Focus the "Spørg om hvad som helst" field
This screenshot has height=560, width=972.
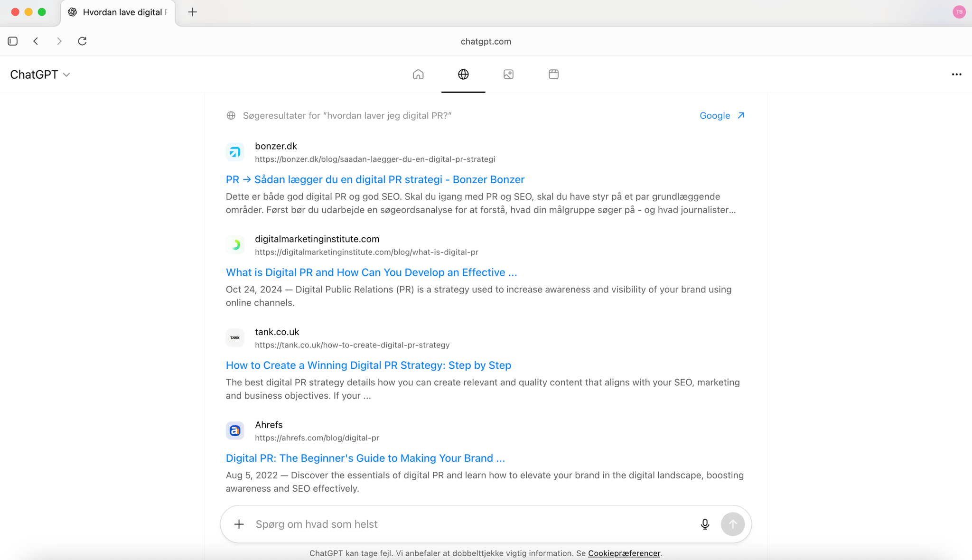click(472, 524)
